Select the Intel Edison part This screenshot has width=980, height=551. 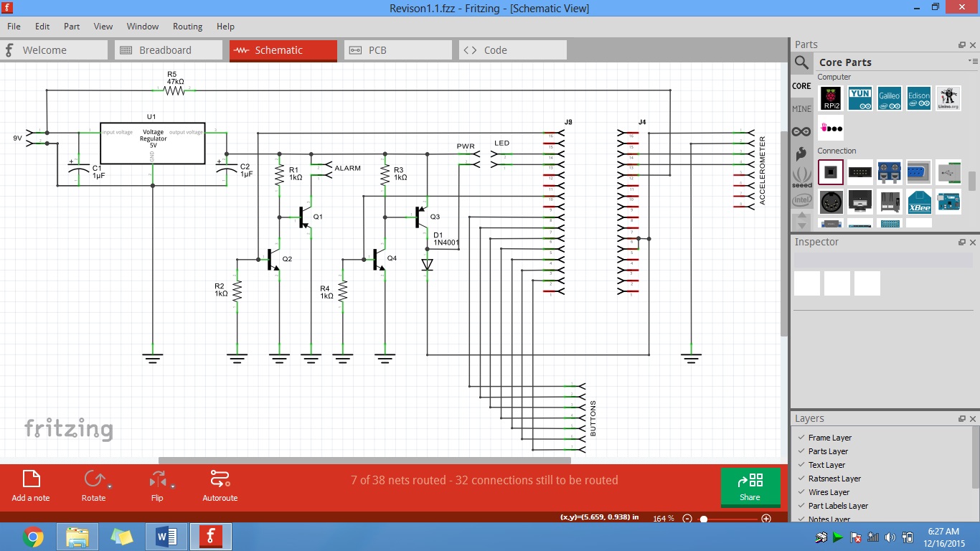918,98
